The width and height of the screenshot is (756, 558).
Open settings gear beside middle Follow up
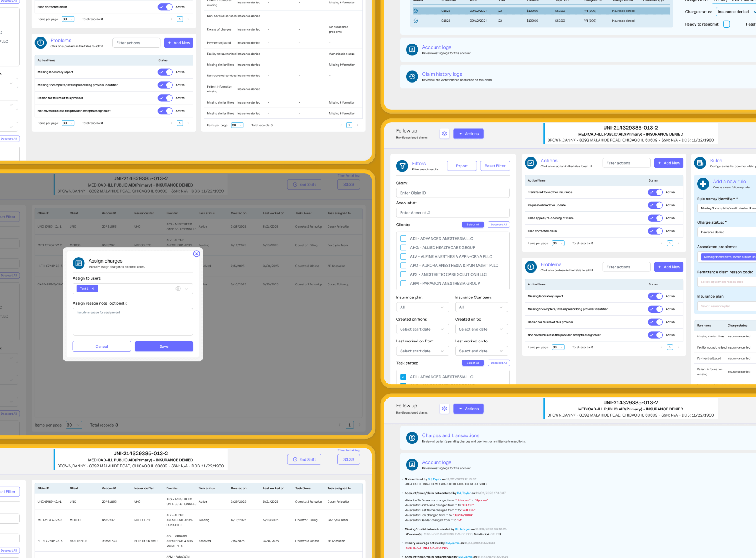(x=444, y=134)
